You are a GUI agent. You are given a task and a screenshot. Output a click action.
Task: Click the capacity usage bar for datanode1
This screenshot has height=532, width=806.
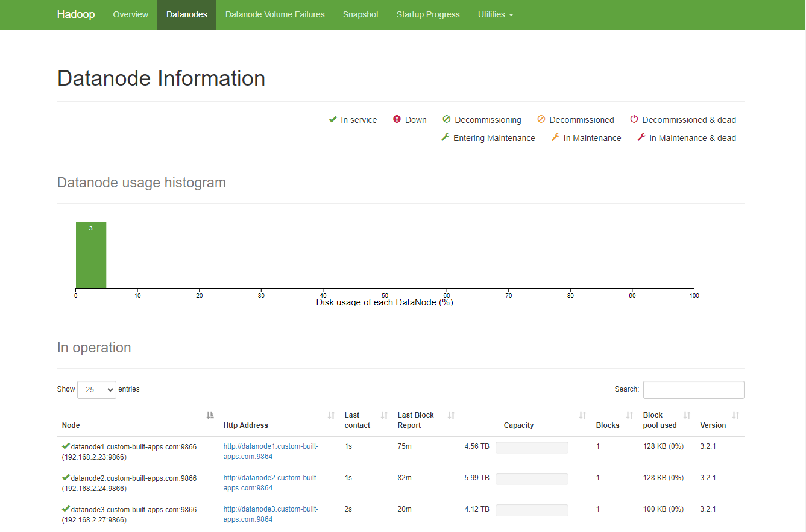pos(532,448)
